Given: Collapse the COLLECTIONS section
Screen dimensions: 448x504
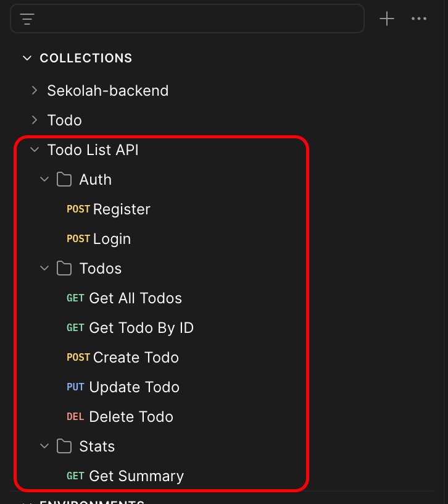Looking at the screenshot, I should (x=27, y=58).
